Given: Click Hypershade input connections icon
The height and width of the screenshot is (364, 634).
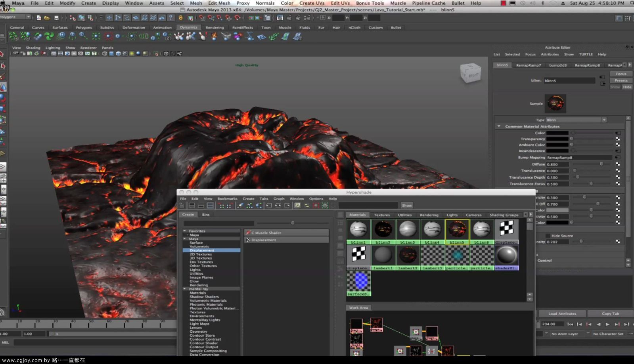Looking at the screenshot, I should 269,206.
